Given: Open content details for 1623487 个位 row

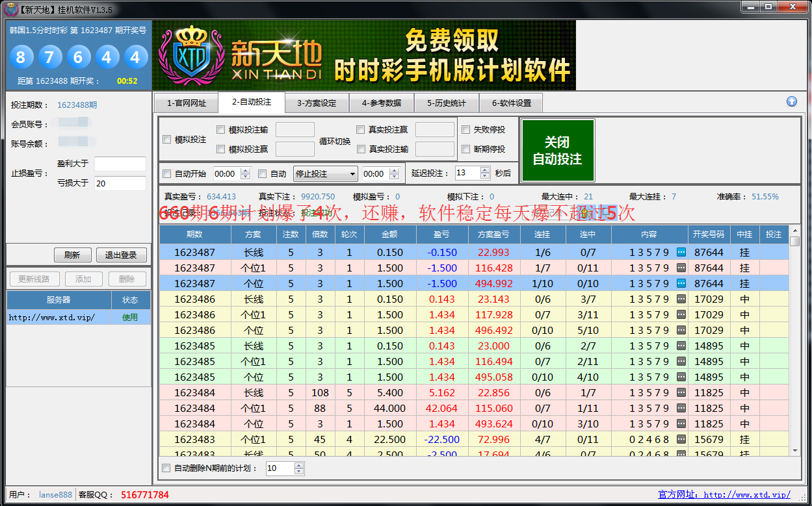Looking at the screenshot, I should click(x=681, y=283).
